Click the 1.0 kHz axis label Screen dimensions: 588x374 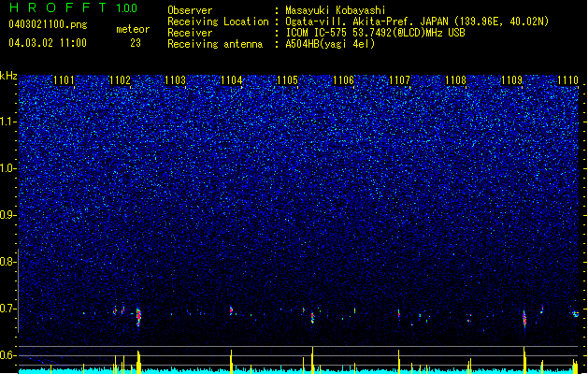[8, 169]
